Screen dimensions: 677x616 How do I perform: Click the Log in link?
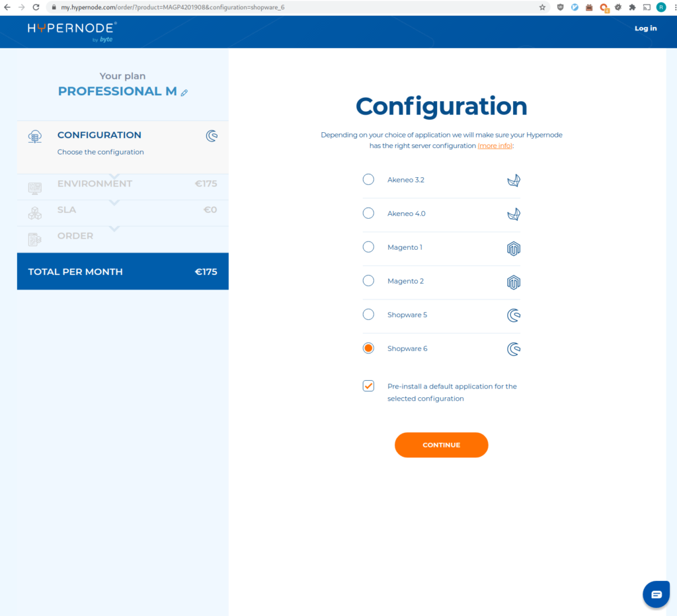(645, 28)
